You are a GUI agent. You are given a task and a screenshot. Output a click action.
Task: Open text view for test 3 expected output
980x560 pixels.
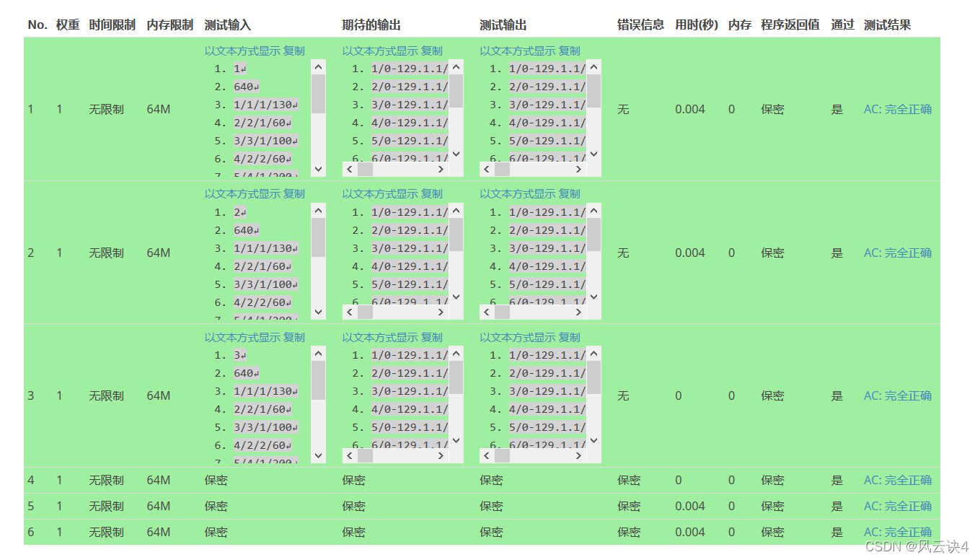click(380, 337)
